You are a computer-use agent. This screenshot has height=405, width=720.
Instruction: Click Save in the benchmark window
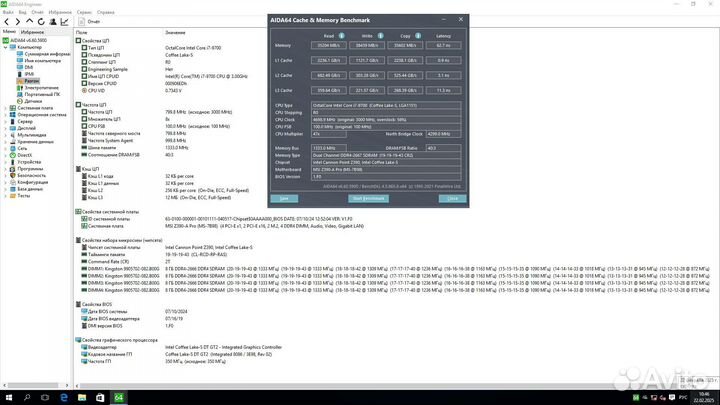[284, 198]
